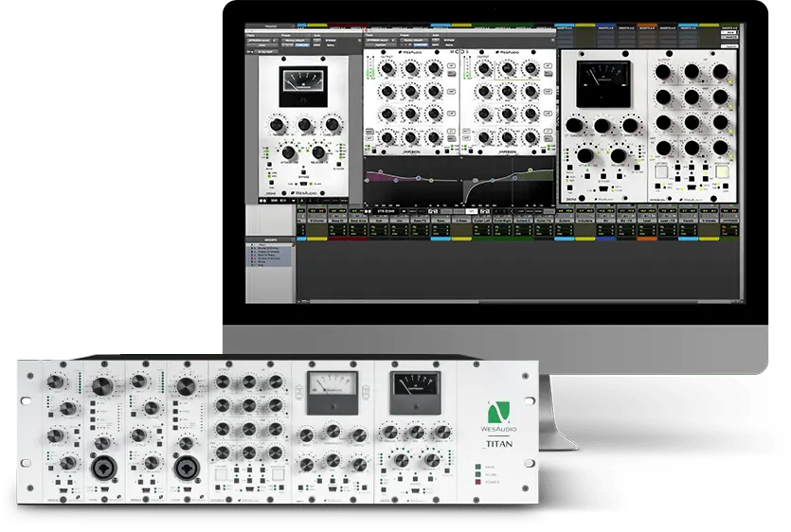Click cyan EQ node on right Hyperion graph
Viewport: 791px width, 532px height.
[493, 180]
